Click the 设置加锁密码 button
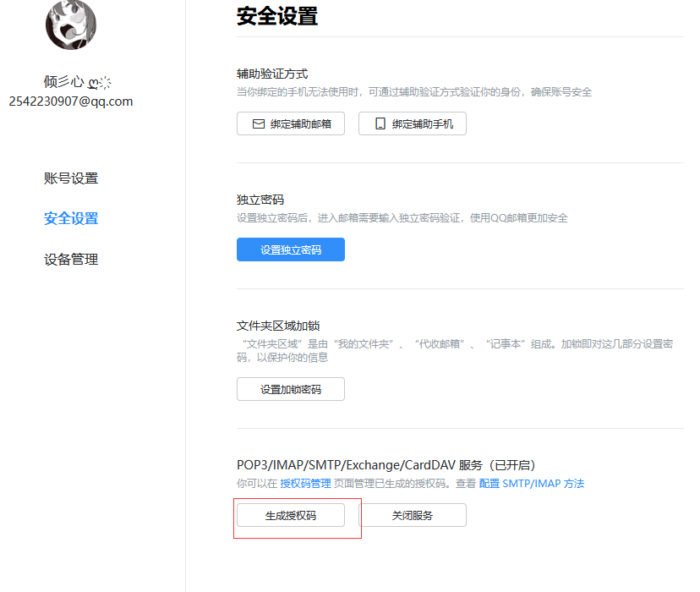 tap(291, 389)
